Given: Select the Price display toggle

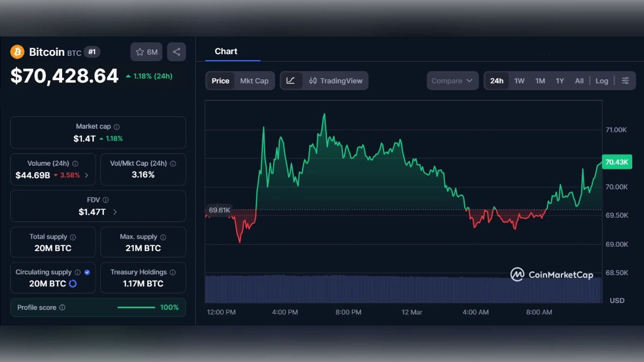Looking at the screenshot, I should 220,80.
